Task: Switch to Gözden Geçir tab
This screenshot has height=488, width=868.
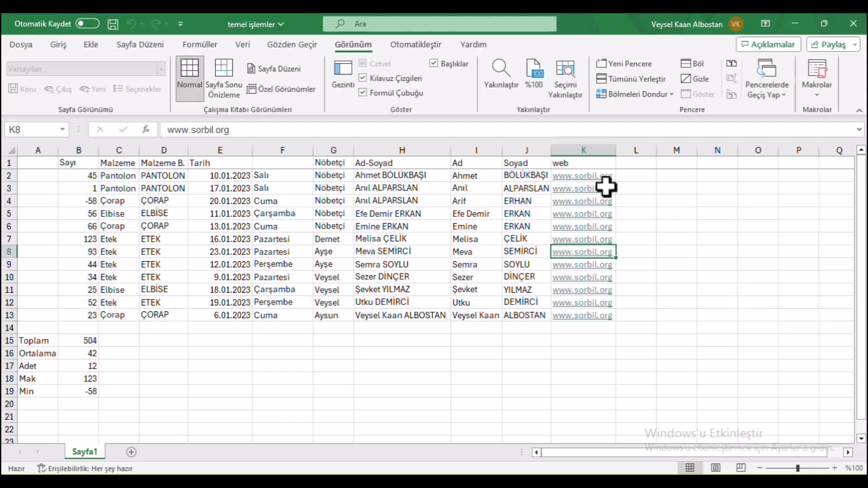Action: (x=292, y=44)
